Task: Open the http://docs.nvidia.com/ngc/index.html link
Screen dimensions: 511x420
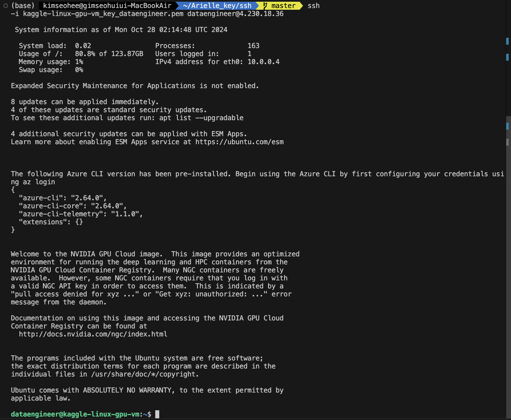Action: pos(93,334)
